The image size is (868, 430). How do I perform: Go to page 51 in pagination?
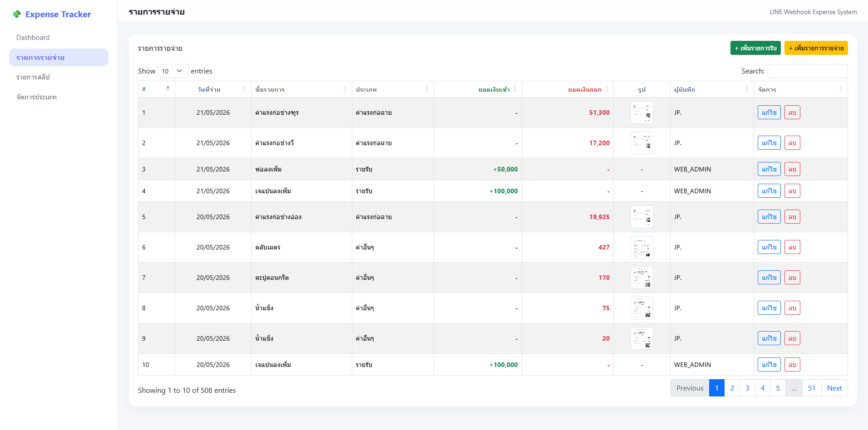click(x=812, y=388)
